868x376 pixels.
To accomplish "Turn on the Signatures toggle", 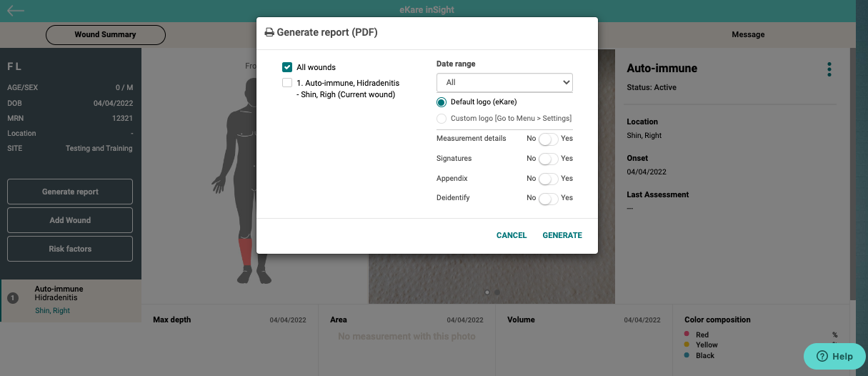I will tap(548, 159).
